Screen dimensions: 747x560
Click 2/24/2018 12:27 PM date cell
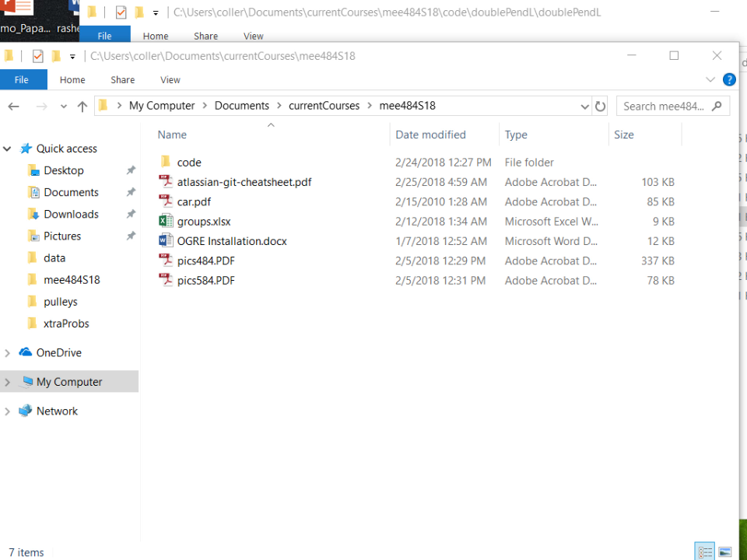[443, 163]
